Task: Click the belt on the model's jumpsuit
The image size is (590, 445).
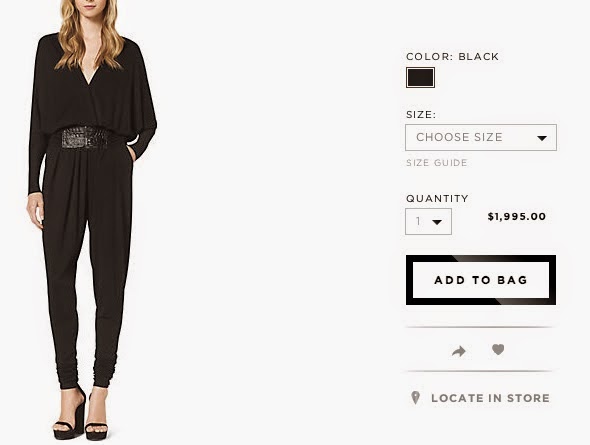Action: 84,138
